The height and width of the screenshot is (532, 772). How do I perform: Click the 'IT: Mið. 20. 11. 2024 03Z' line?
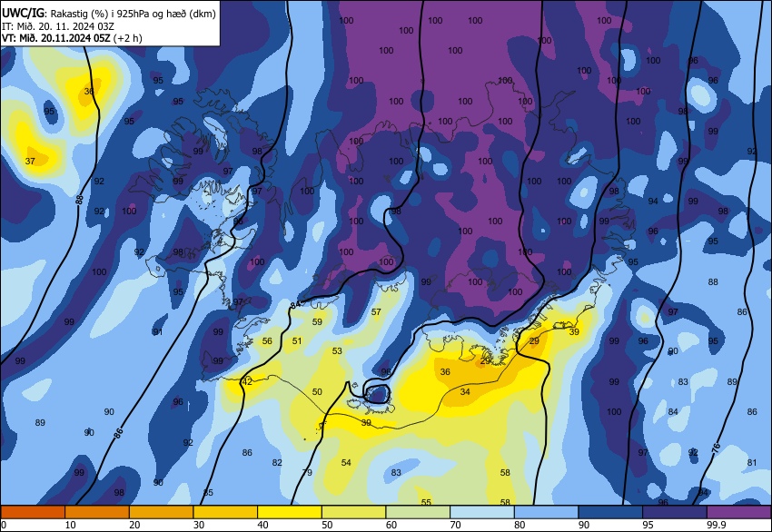click(58, 26)
